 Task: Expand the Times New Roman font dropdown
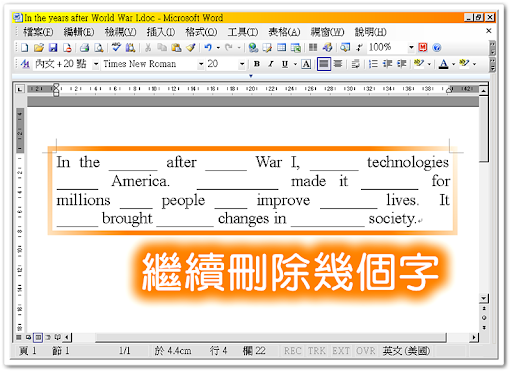click(201, 64)
